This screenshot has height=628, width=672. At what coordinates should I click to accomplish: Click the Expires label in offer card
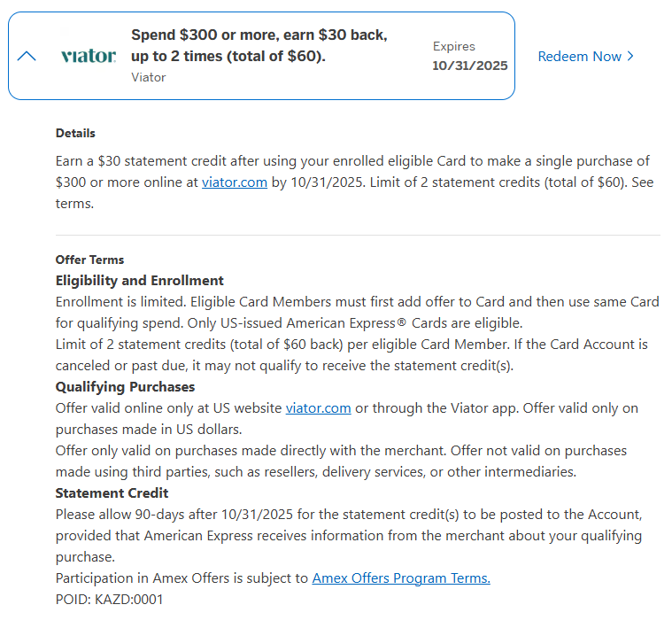(x=453, y=46)
